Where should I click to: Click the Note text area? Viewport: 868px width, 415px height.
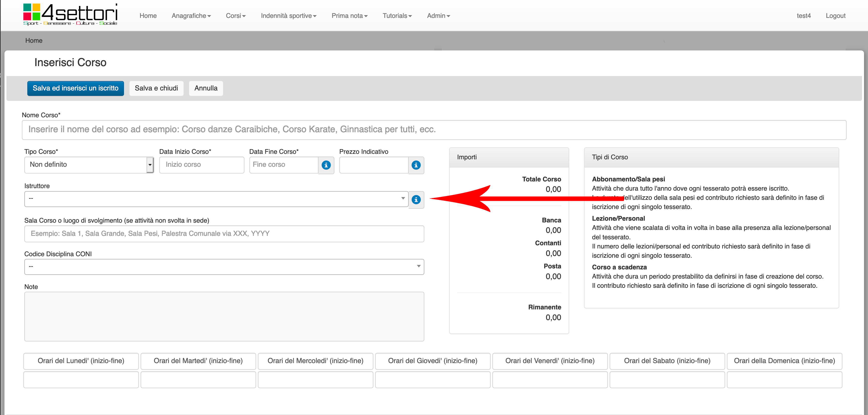pyautogui.click(x=224, y=316)
